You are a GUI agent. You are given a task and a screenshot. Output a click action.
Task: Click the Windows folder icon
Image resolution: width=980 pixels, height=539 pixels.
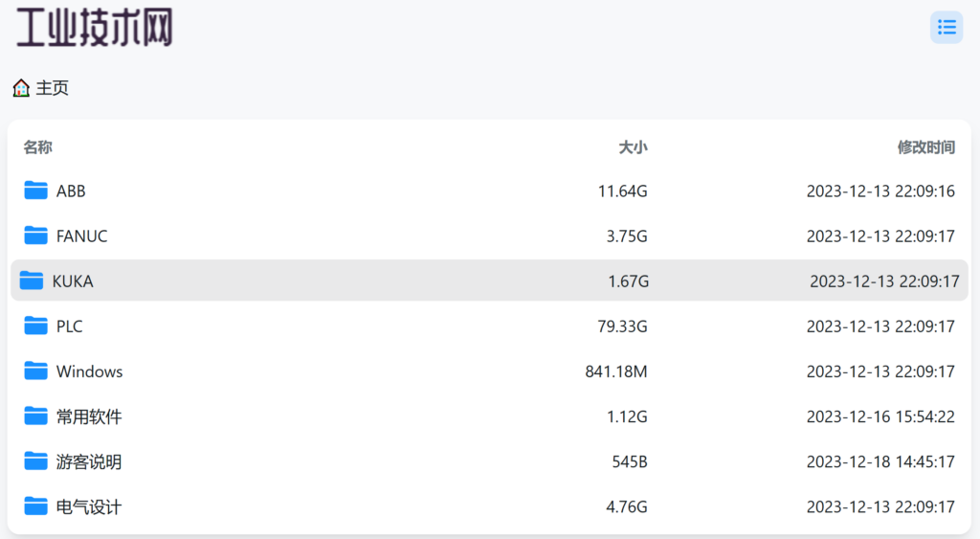click(35, 371)
